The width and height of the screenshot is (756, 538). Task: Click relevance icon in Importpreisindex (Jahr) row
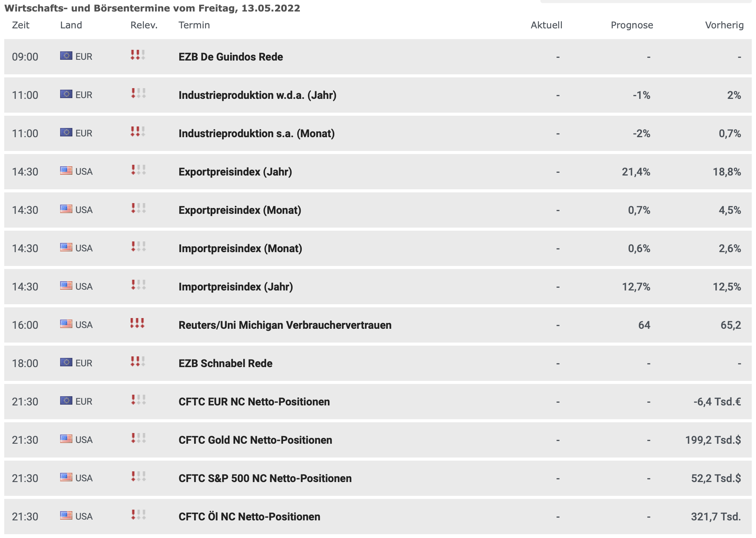click(x=138, y=285)
